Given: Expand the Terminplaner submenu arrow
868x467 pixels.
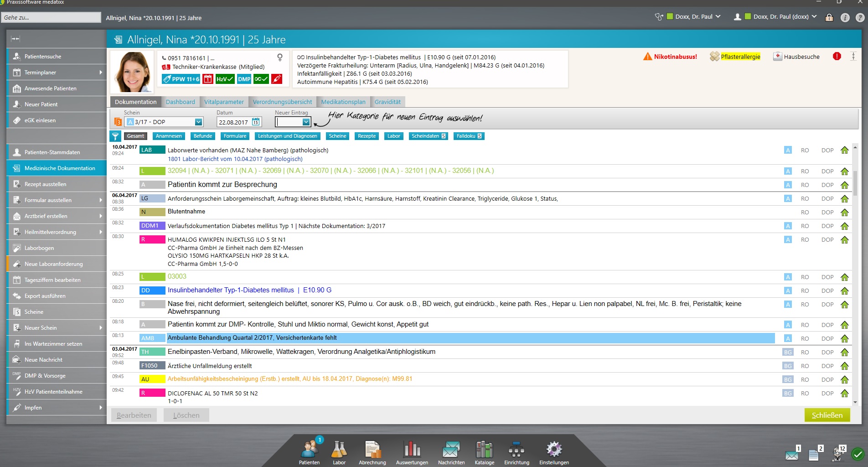Looking at the screenshot, I should click(x=101, y=73).
